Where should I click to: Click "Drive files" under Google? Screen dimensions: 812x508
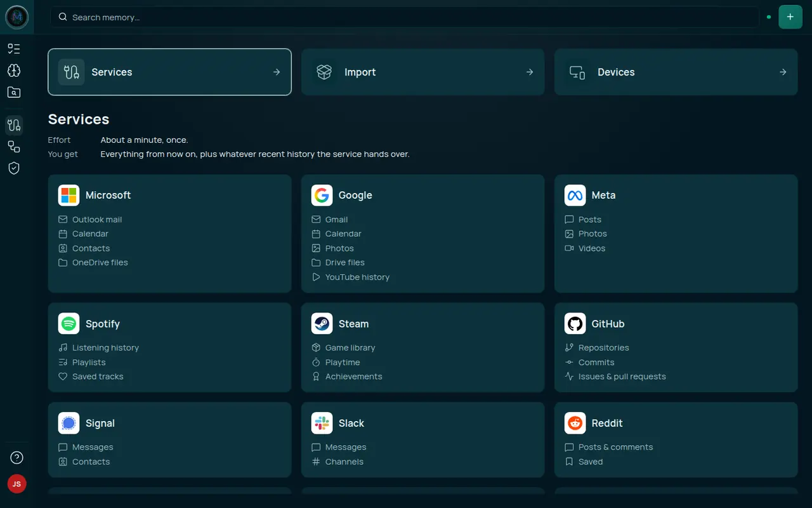(345, 263)
